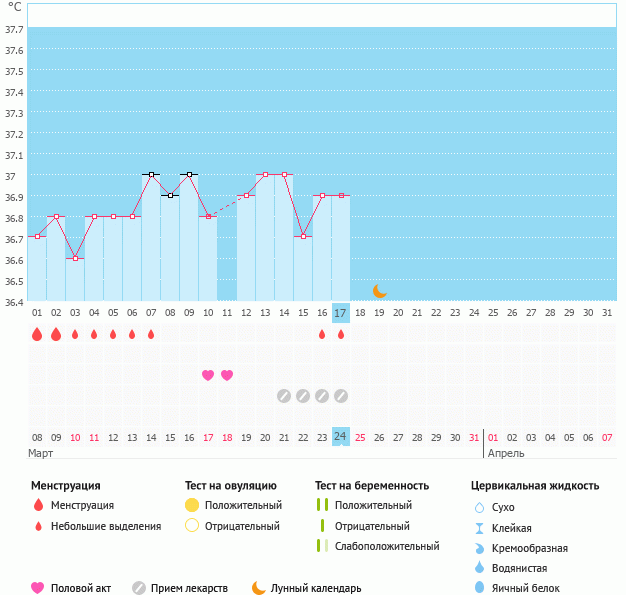Select the highlighted cycle day 17 label
This screenshot has height=595, width=626.
(x=341, y=313)
